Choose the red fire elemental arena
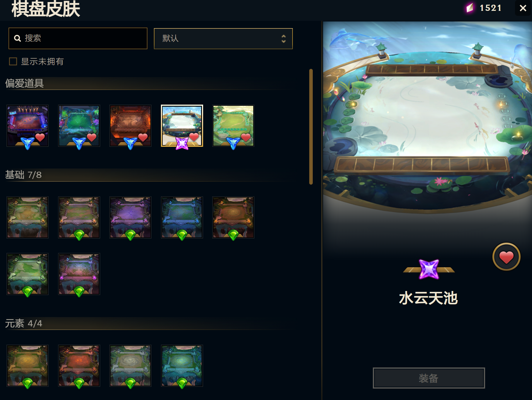Screen dimensions: 532x400 click(x=79, y=366)
